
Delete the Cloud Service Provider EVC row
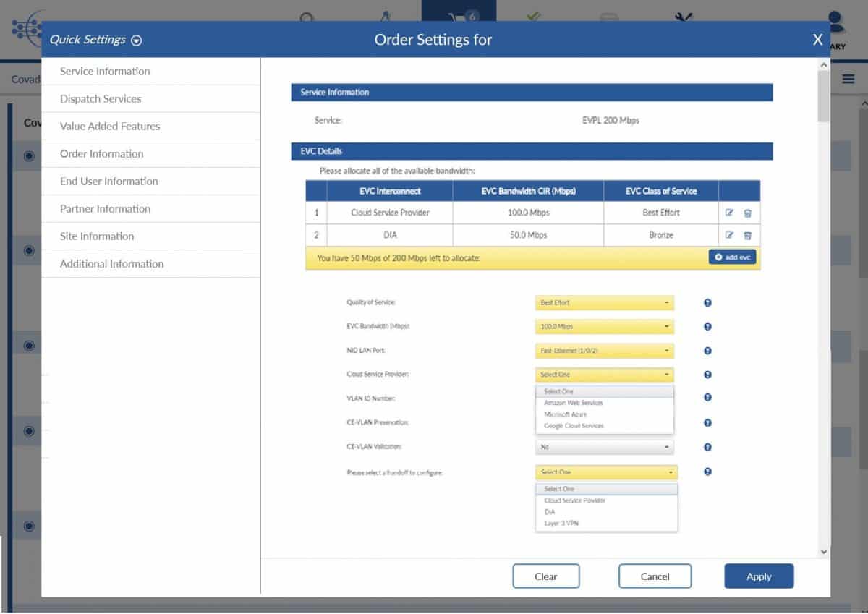(748, 213)
